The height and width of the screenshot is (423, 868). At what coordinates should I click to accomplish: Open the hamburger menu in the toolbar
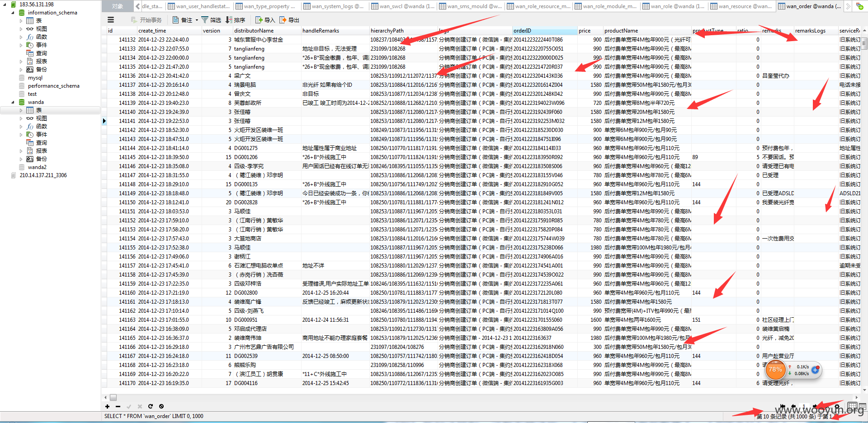(111, 20)
